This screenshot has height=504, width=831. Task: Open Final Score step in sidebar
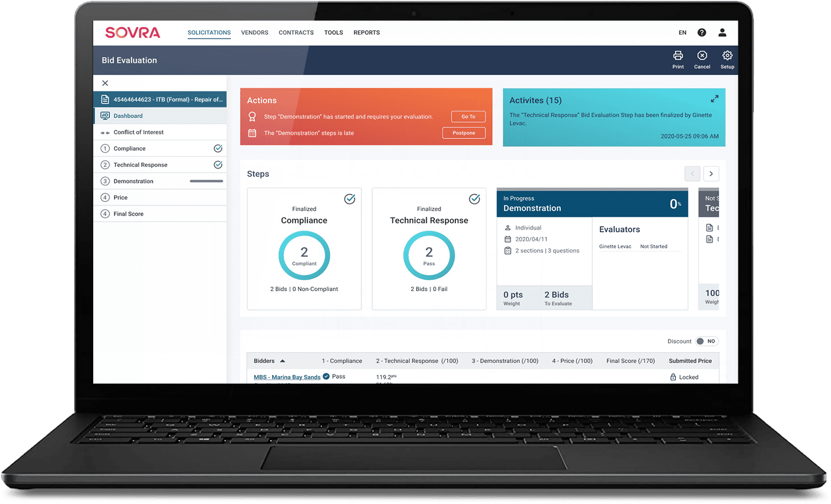[160, 214]
